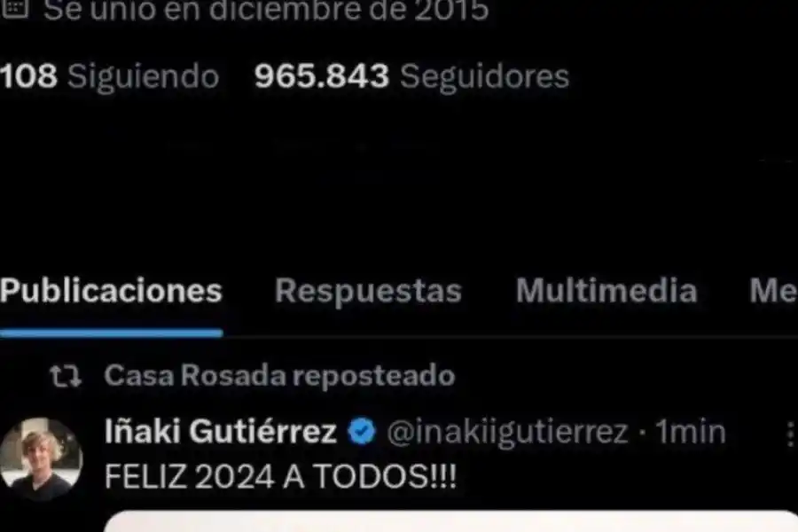
Task: Click the Se unió en diciembre de 2015 text
Action: tap(266, 10)
